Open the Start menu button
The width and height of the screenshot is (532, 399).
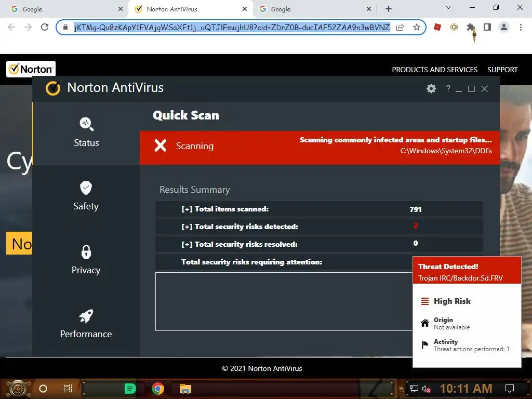18,389
